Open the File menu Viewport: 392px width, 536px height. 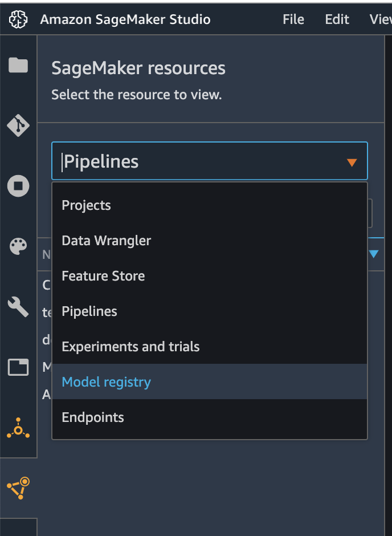[293, 19]
